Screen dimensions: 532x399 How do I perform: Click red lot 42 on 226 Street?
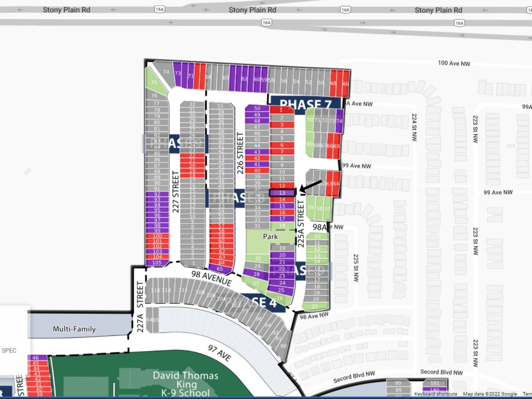(x=257, y=158)
